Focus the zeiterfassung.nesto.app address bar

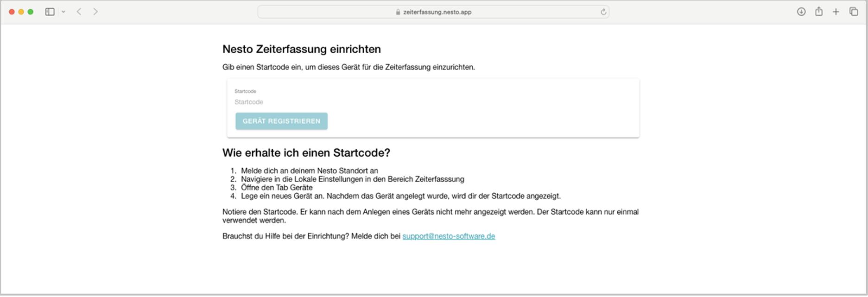437,12
